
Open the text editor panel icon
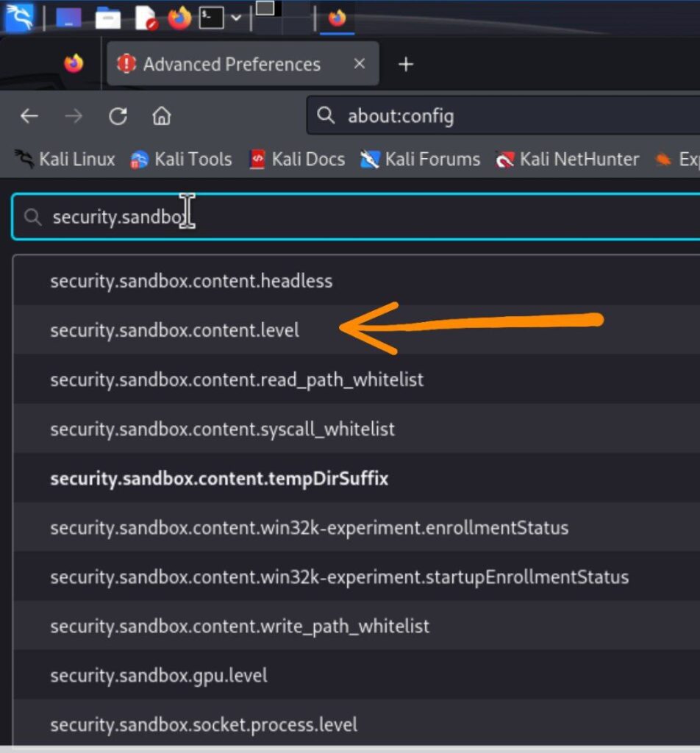pos(146,18)
